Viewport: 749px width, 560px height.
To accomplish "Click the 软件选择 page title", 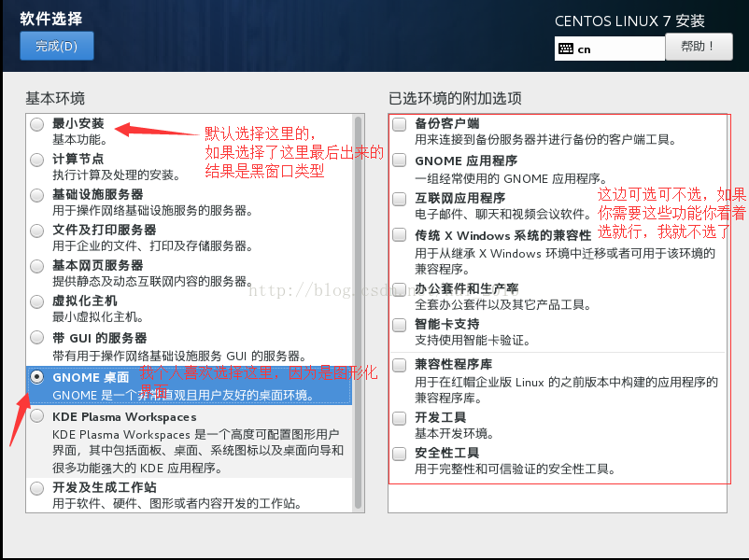I will 51,19.
